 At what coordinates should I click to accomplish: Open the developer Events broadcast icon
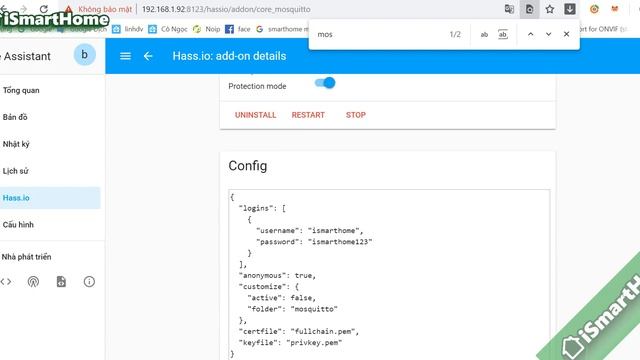coord(33,282)
